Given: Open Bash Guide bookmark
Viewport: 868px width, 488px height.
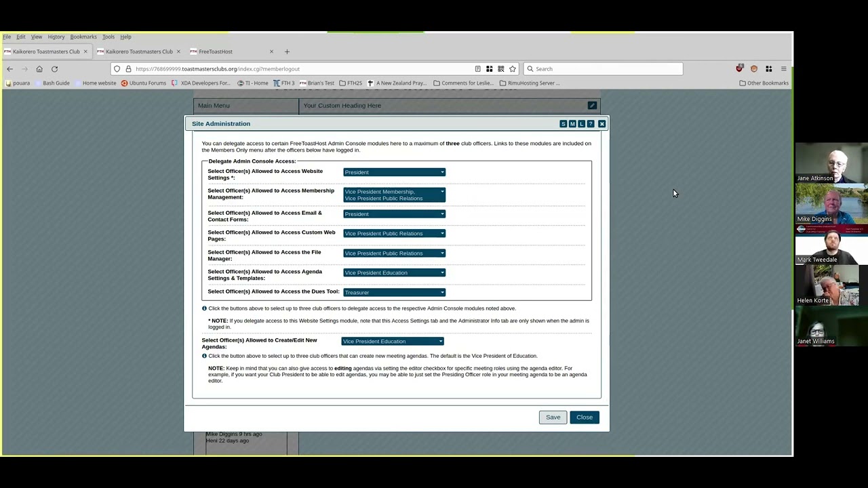Looking at the screenshot, I should pyautogui.click(x=52, y=83).
